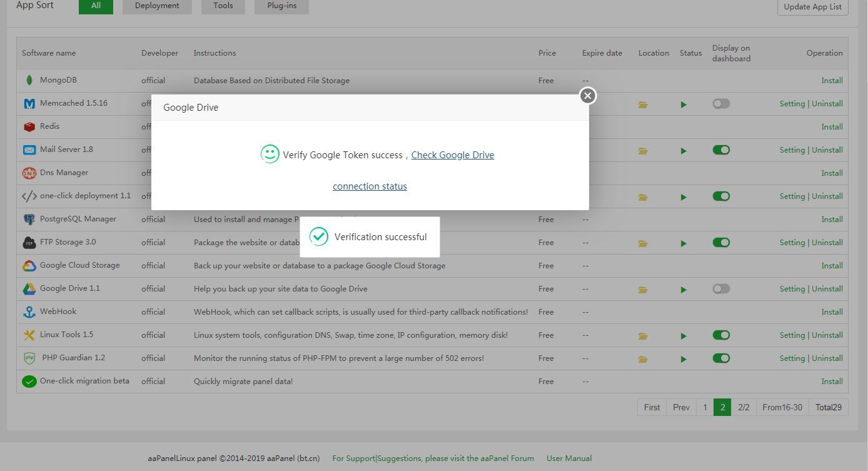Open Memcached install folder location
Image resolution: width=868 pixels, height=471 pixels.
[643, 104]
